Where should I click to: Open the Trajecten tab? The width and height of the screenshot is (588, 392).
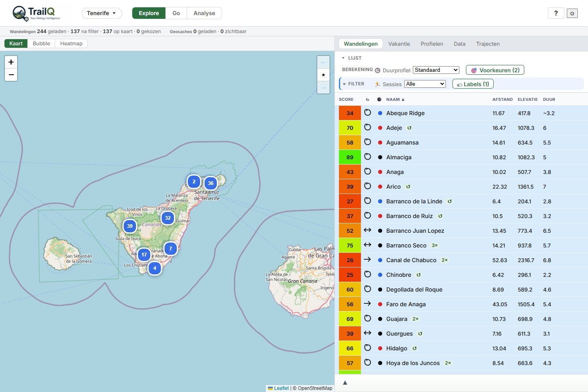tap(488, 44)
